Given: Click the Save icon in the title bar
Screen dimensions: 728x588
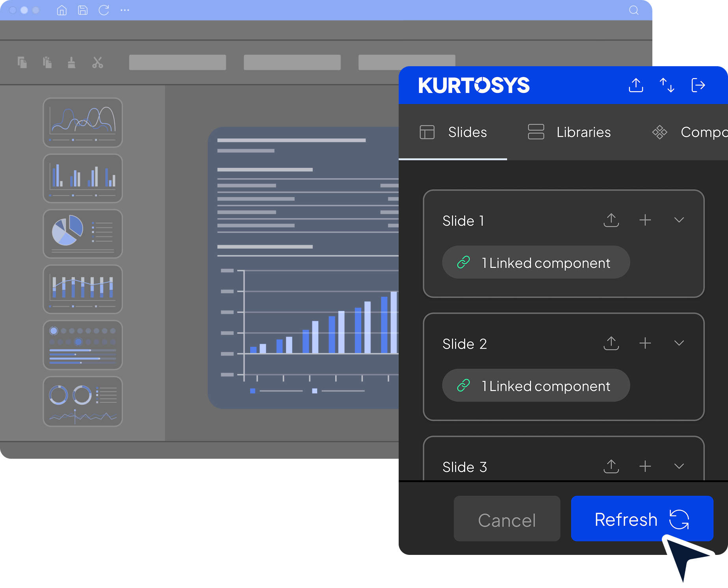Looking at the screenshot, I should (x=83, y=10).
